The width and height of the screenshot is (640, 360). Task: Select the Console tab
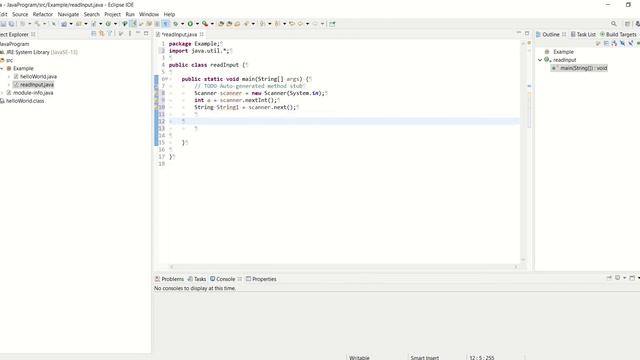point(223,279)
